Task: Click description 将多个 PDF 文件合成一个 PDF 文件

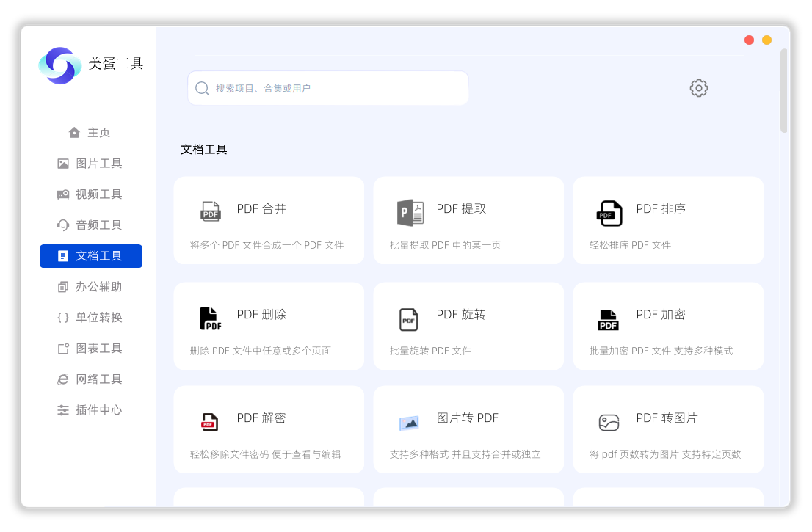Action: coord(267,245)
